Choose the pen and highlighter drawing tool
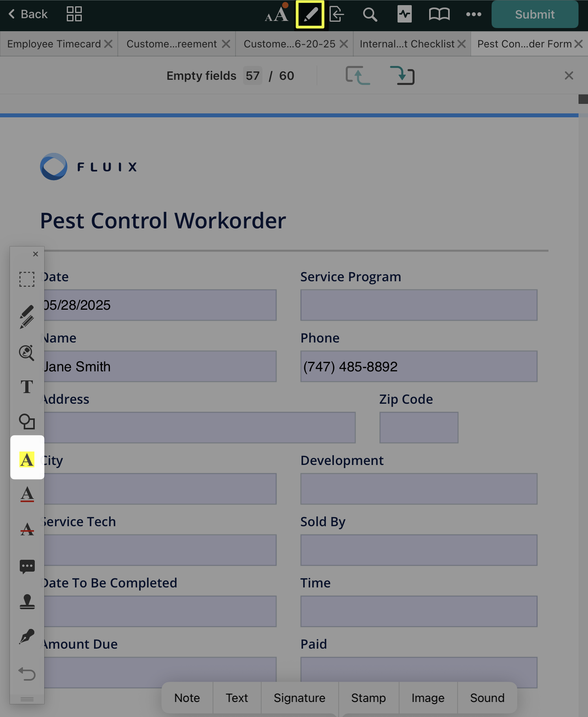 [x=27, y=316]
